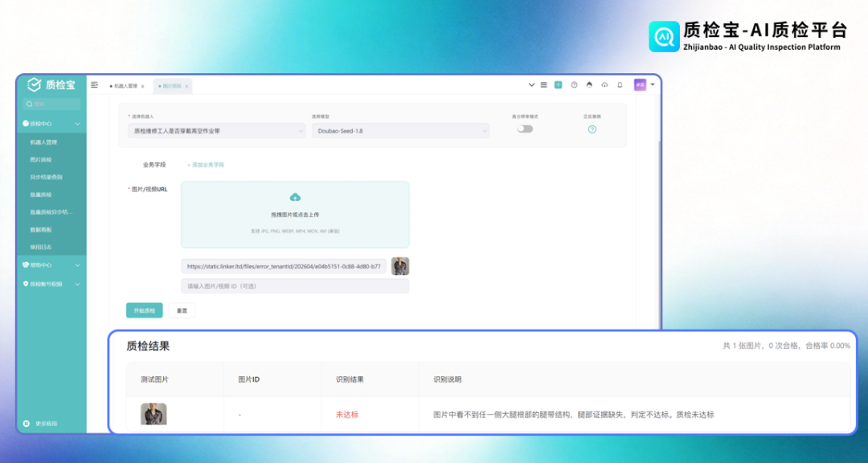Click the image URL input field
The image size is (868, 463).
tap(284, 266)
